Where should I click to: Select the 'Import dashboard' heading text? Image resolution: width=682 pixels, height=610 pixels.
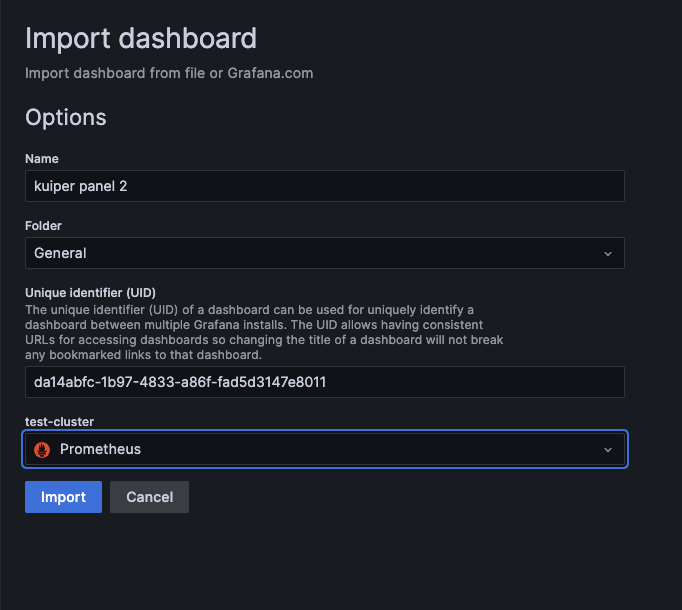pyautogui.click(x=140, y=38)
